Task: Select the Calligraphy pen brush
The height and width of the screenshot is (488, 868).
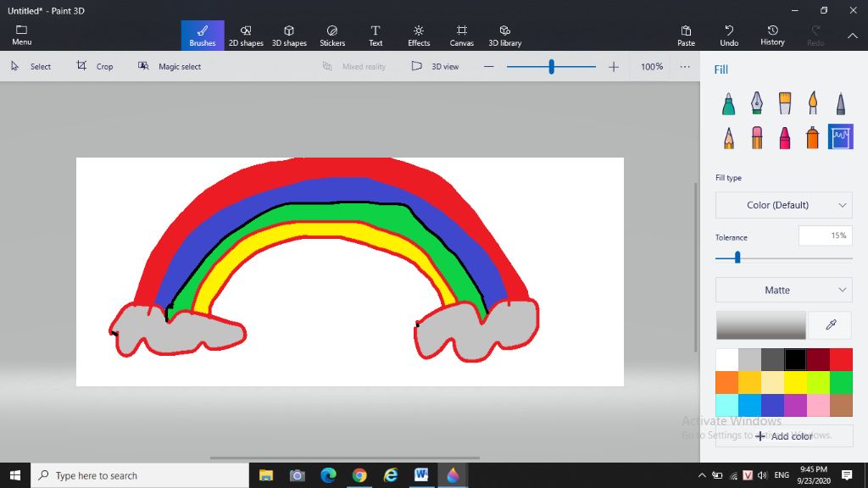Action: (x=757, y=103)
